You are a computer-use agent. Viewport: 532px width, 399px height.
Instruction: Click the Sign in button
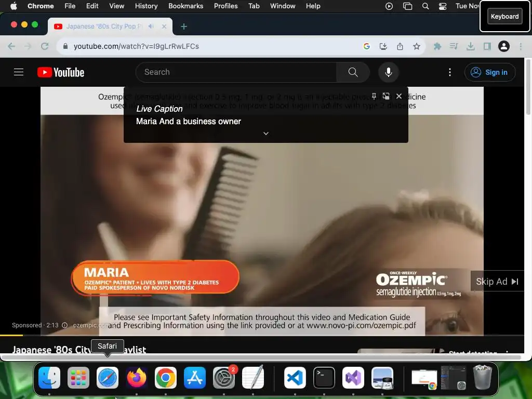click(489, 72)
